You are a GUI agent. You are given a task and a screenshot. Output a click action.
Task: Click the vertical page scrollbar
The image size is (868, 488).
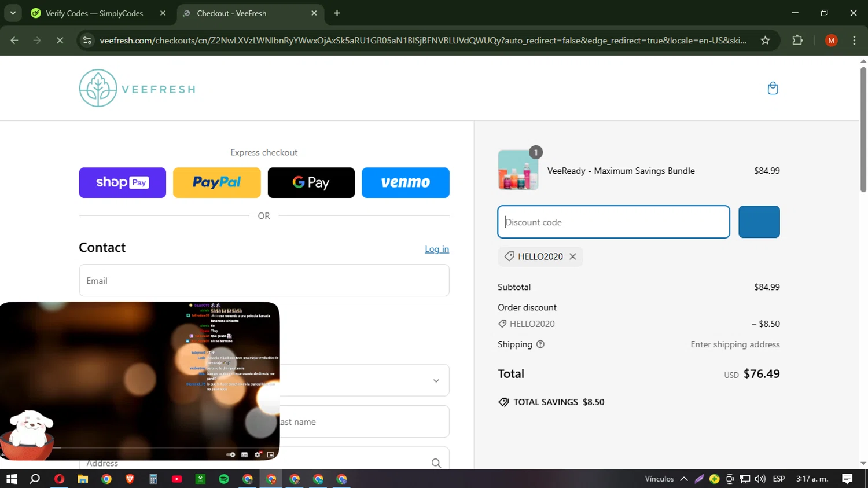[863, 129]
